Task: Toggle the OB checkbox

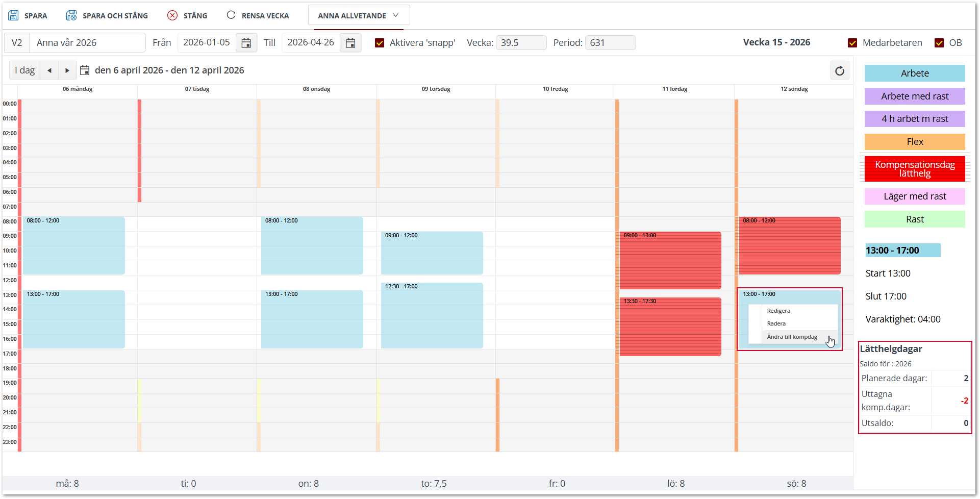Action: coord(939,43)
